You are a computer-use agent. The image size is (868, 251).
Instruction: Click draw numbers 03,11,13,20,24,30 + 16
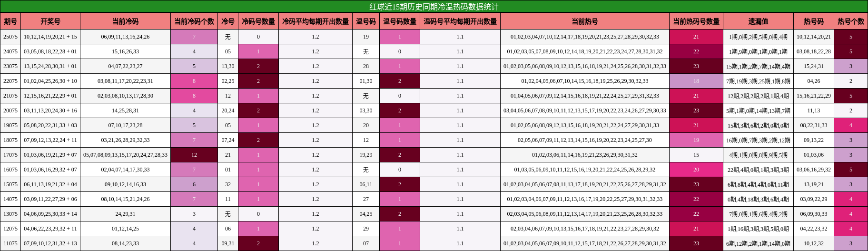(x=50, y=110)
